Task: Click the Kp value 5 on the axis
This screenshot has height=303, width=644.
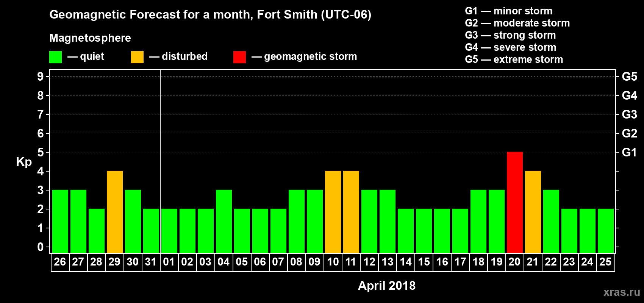Action: 41,152
